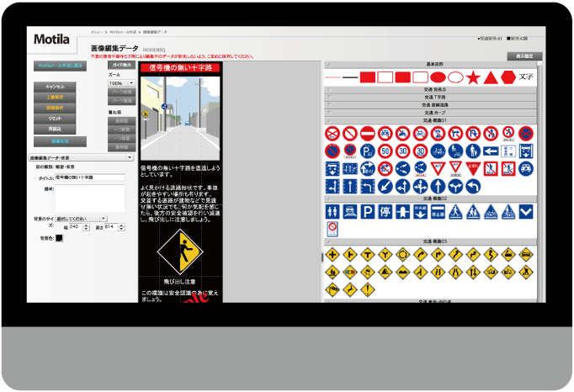
Task: Click the 備考 notes text area
Action: point(90,198)
